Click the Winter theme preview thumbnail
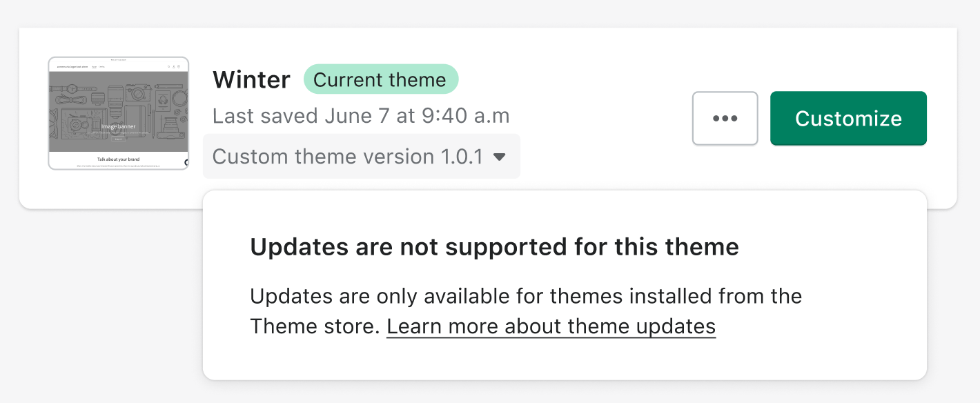This screenshot has height=403, width=980. click(118, 112)
